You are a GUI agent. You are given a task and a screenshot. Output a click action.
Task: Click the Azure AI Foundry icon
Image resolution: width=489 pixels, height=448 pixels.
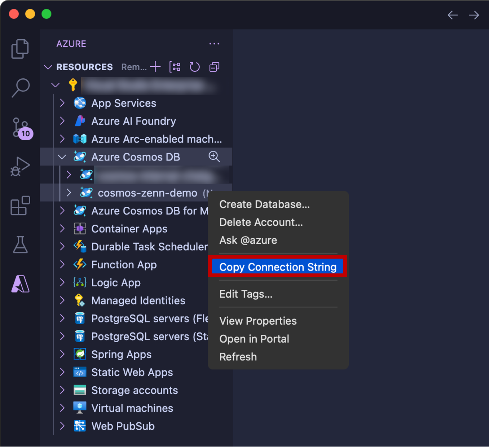[80, 121]
